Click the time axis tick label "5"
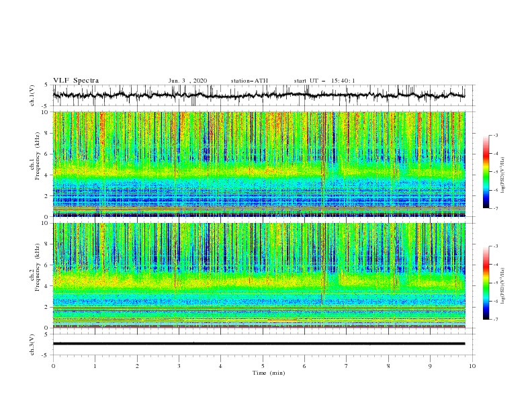 [263, 366]
